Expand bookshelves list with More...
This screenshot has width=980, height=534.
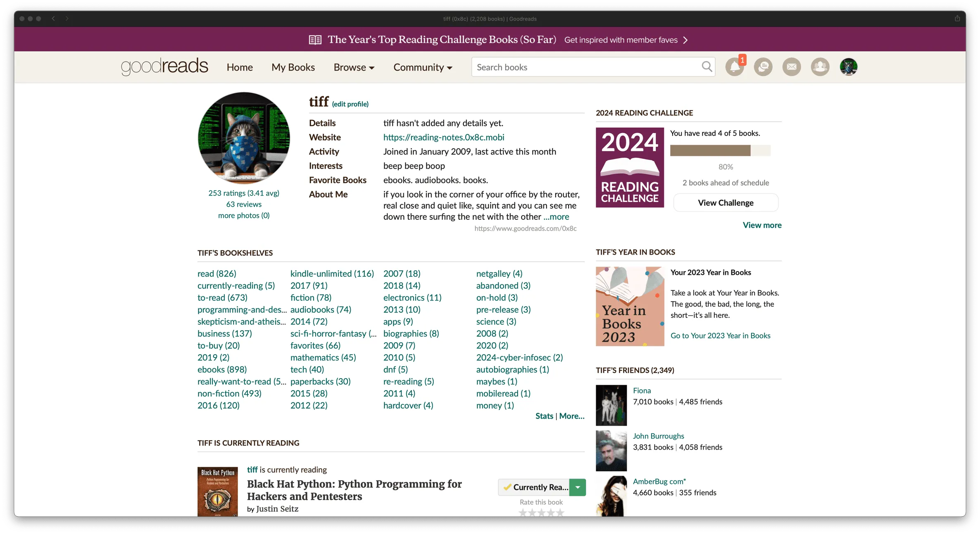coord(572,416)
